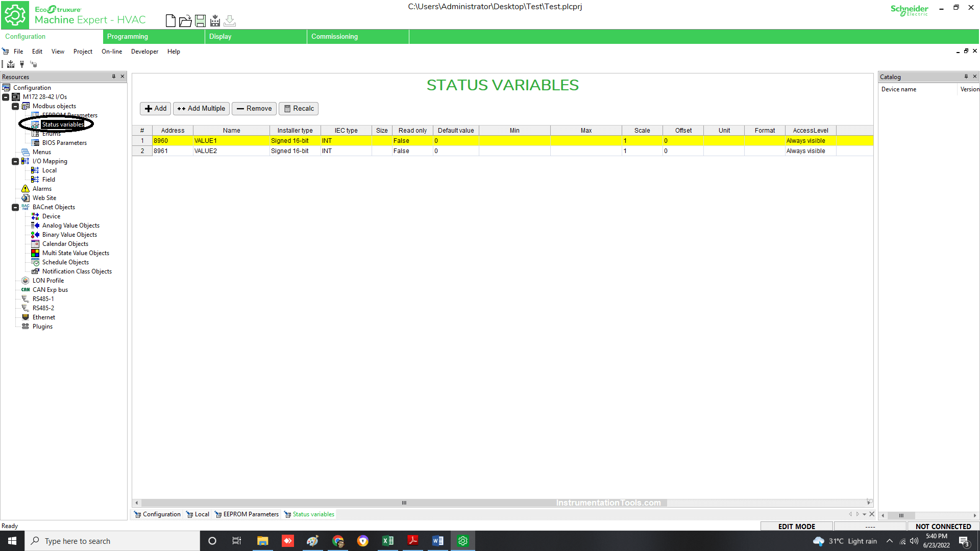
Task: Click the Add Multiple icon for bulk add
Action: pos(201,108)
